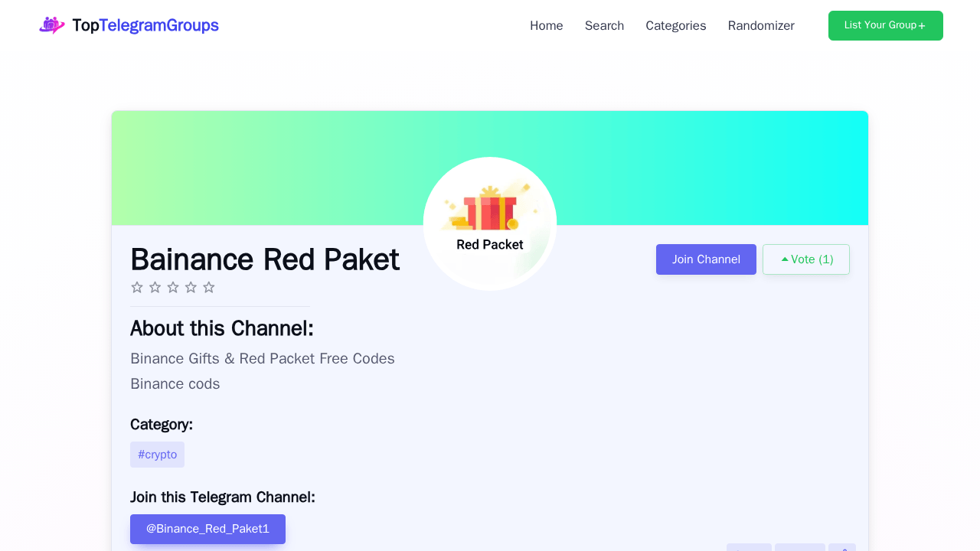
Task: Click the Category: label
Action: click(162, 425)
